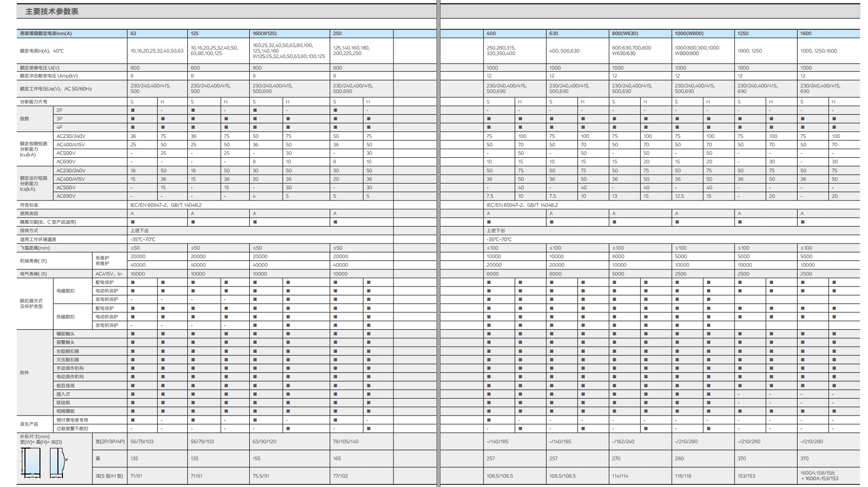868x487 pixels.
Task: Click the width value -/182/240
Action: pyautogui.click(x=623, y=442)
